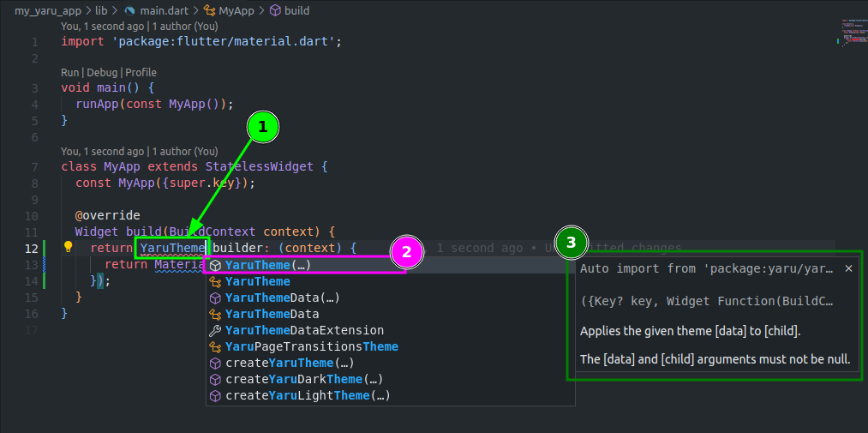Expand the lib folder breadcrumb

[101, 11]
